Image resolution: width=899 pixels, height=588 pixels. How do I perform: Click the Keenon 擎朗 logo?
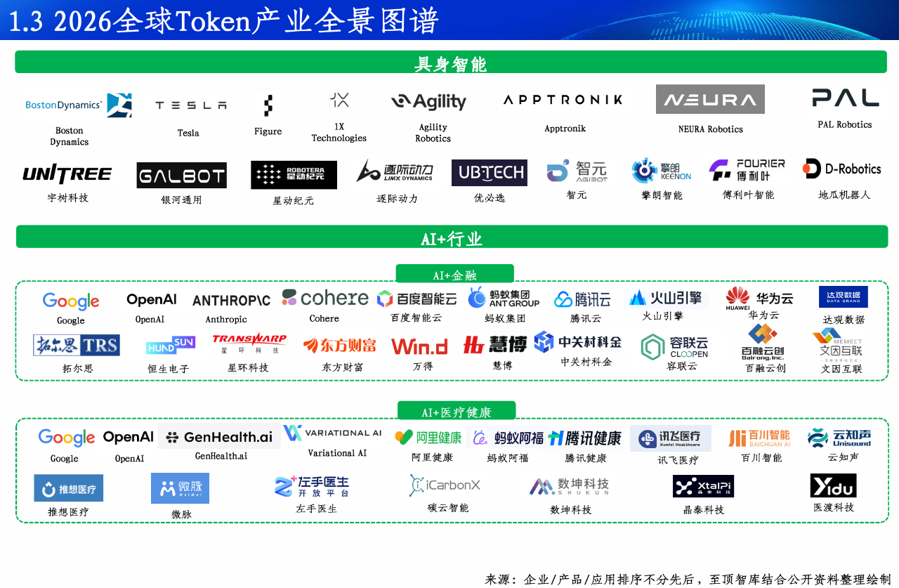pos(661,171)
